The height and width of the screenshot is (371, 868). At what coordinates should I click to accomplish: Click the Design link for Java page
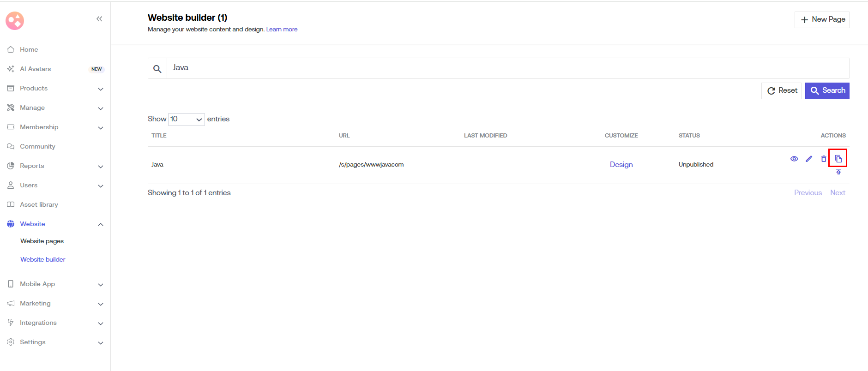[x=621, y=165]
